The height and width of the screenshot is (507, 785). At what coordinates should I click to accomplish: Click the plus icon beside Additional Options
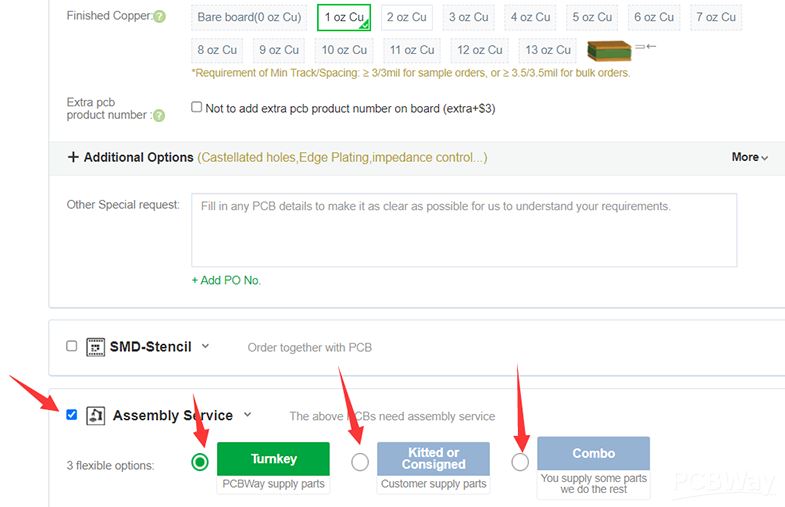coord(73,157)
